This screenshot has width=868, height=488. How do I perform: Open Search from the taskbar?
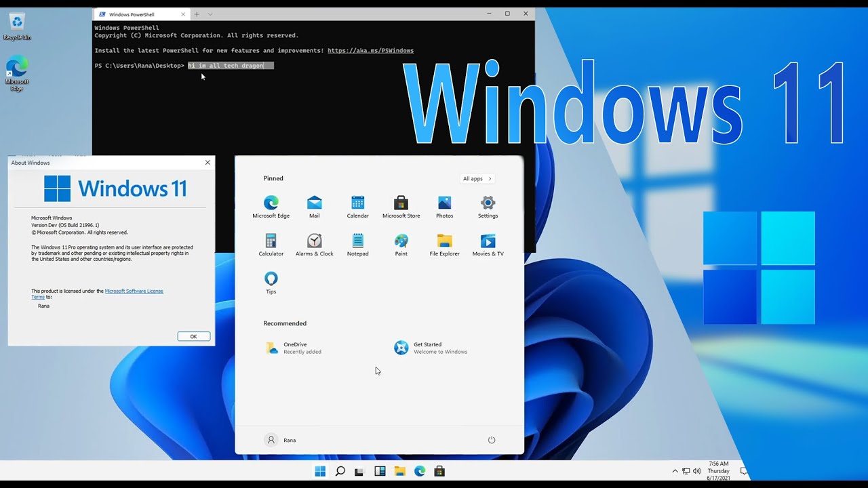[340, 471]
